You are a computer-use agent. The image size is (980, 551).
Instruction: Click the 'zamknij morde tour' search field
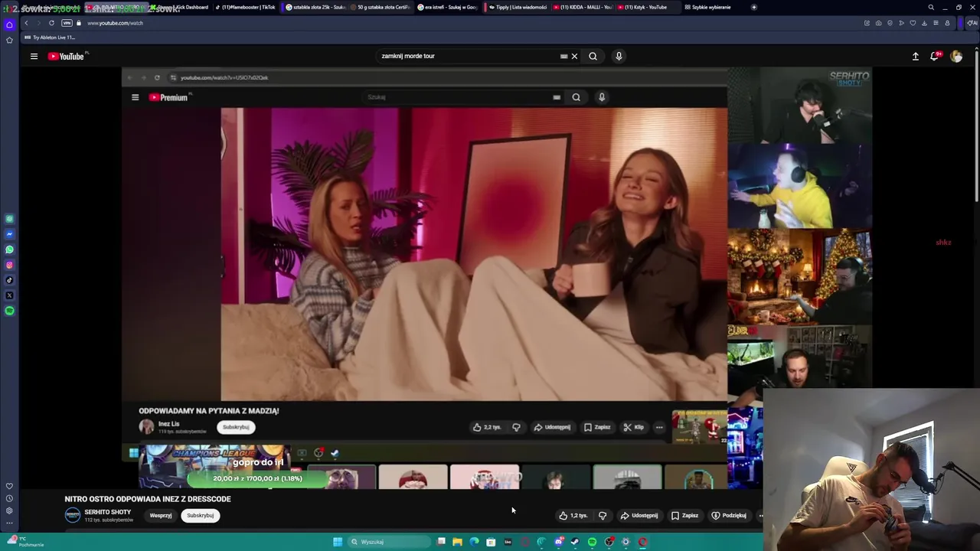[x=467, y=56]
